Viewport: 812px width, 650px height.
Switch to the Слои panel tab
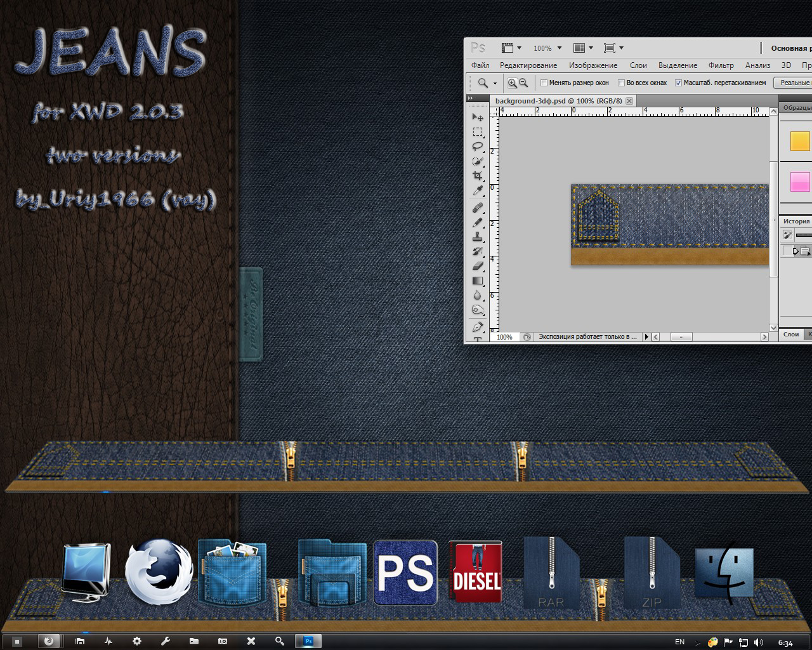pos(791,334)
